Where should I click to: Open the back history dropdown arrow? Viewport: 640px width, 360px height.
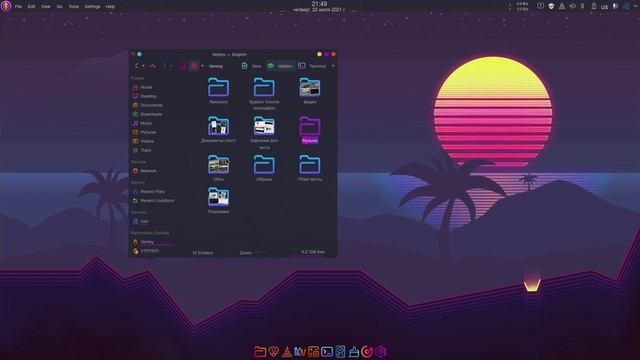(x=143, y=66)
